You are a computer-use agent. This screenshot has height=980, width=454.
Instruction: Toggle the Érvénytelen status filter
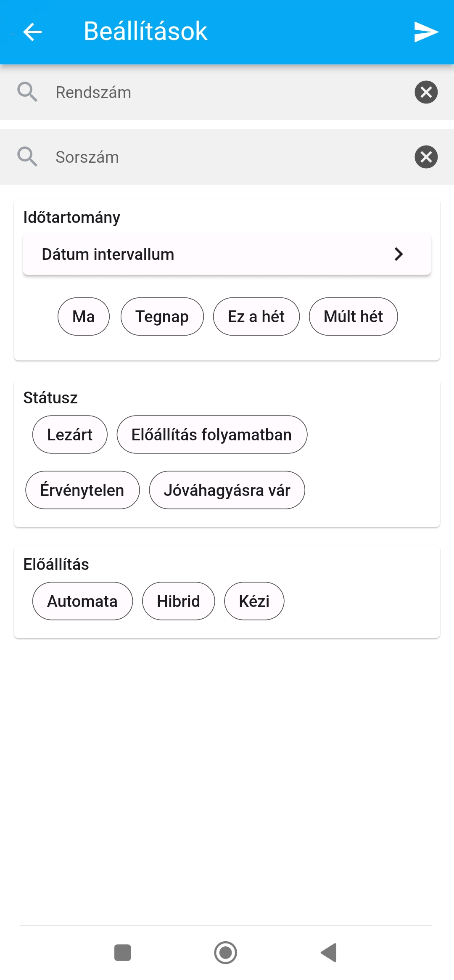pos(82,490)
